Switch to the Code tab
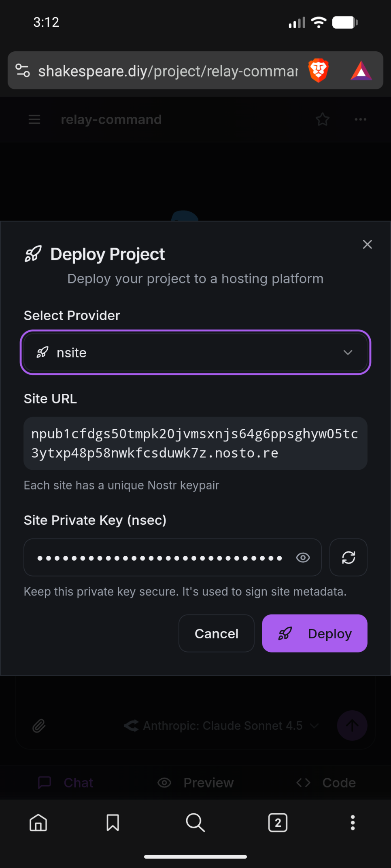The image size is (391, 868). 326,783
